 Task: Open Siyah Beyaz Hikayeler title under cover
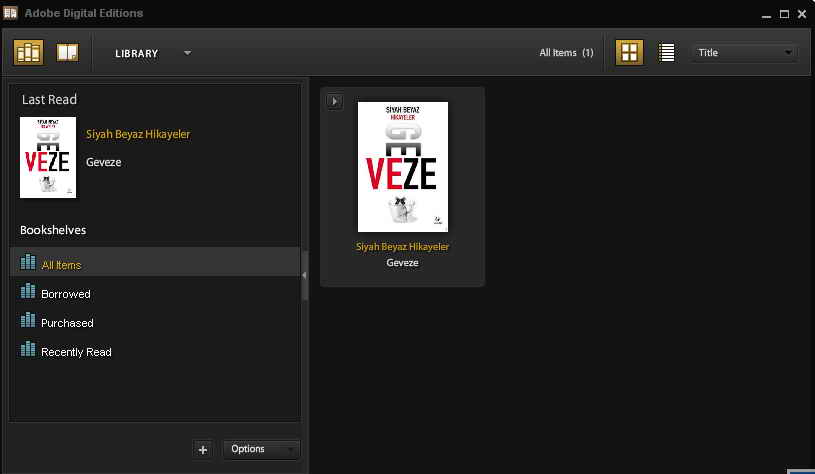(402, 247)
